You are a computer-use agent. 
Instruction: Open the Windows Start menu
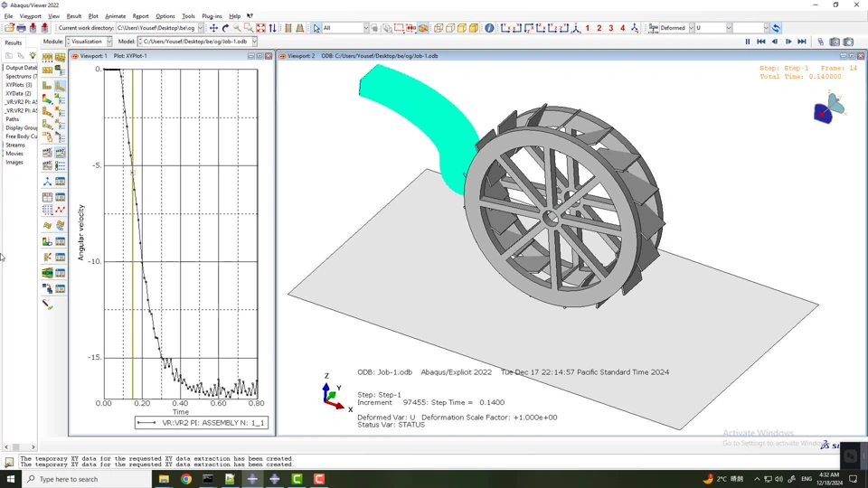(11, 479)
